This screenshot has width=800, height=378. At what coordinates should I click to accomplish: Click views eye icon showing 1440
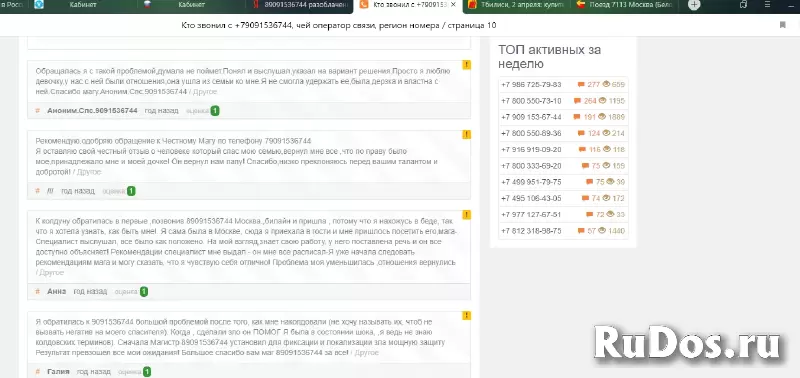602,231
